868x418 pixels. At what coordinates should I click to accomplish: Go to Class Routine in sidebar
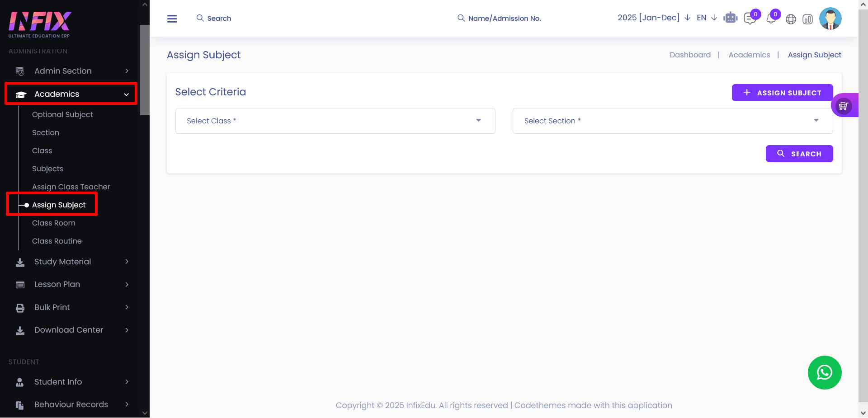click(57, 241)
